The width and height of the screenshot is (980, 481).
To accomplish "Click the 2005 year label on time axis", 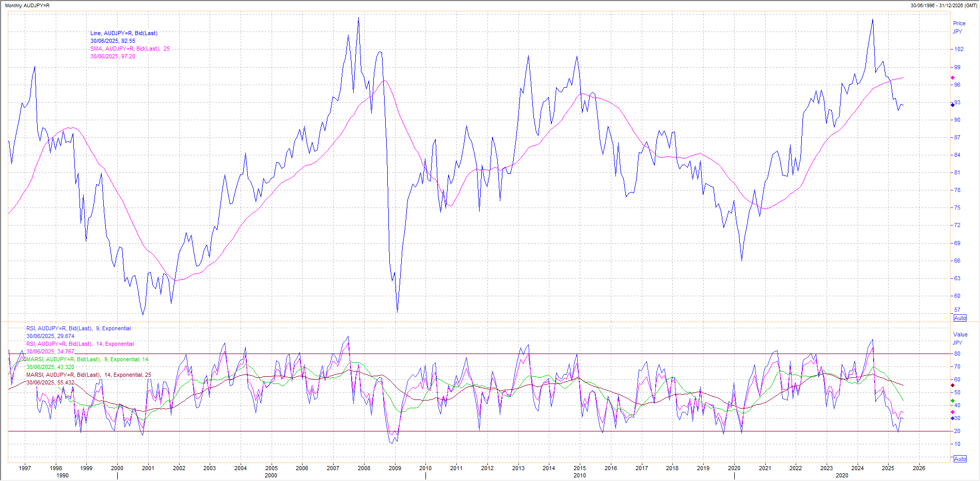I will point(271,468).
